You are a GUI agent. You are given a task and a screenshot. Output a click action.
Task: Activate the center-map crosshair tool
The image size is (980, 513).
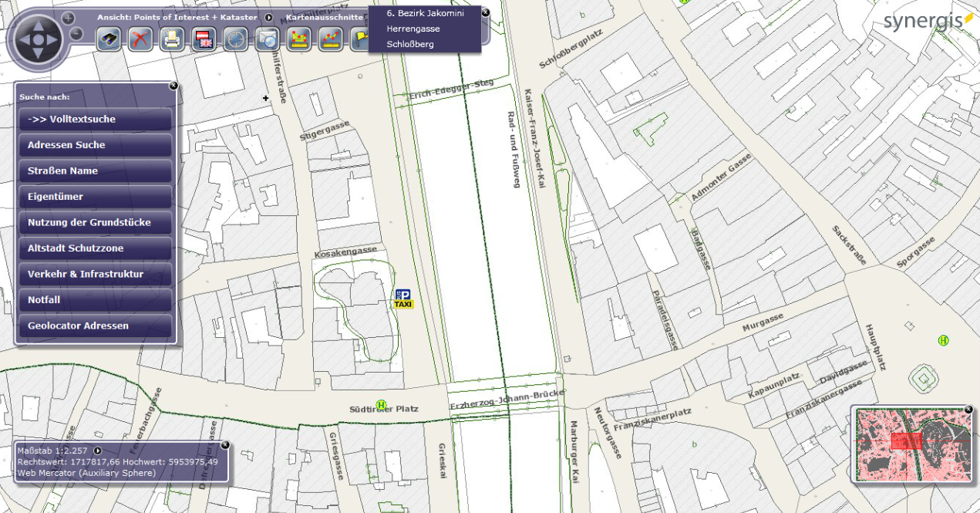(x=234, y=39)
